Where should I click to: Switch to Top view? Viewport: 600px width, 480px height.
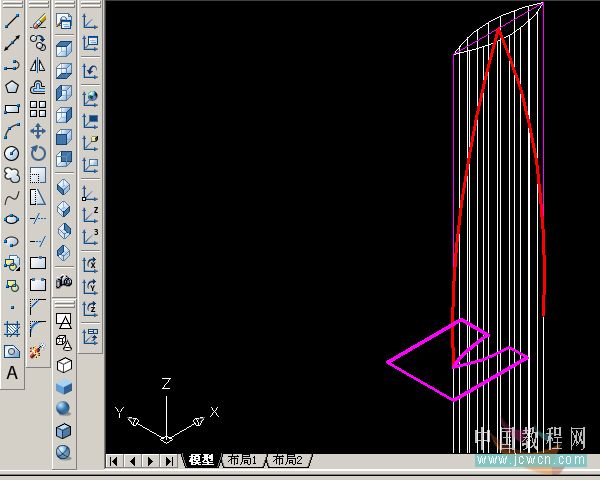point(64,48)
